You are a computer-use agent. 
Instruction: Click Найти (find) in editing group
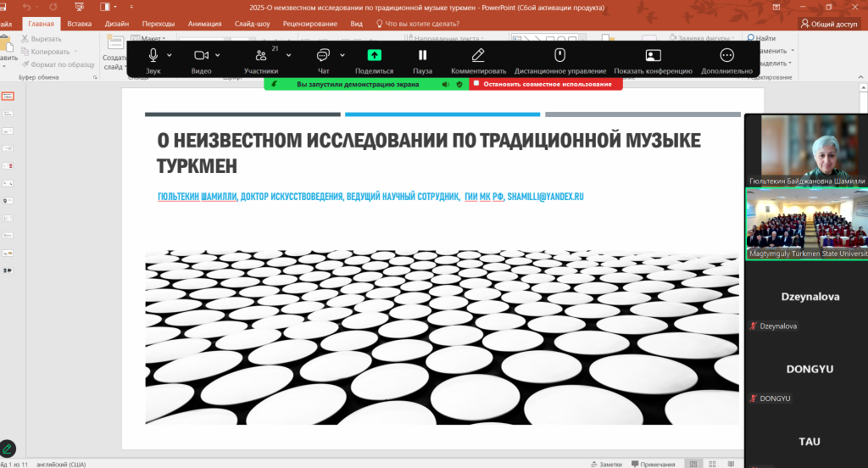pos(761,38)
